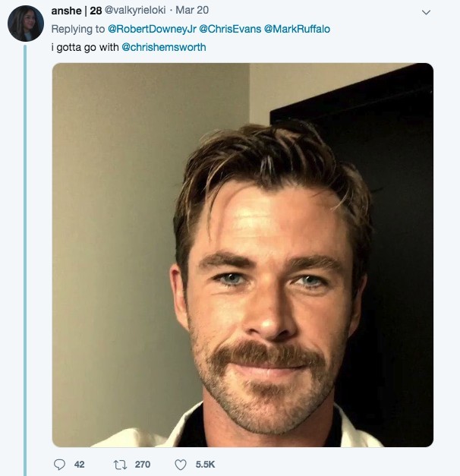Click the 5.5K likes count
The height and width of the screenshot is (476, 460).
click(x=206, y=465)
